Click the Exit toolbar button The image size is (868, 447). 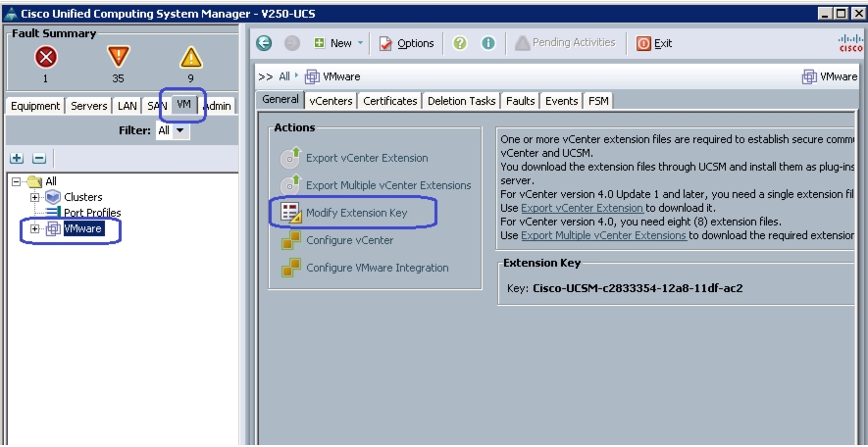[654, 43]
